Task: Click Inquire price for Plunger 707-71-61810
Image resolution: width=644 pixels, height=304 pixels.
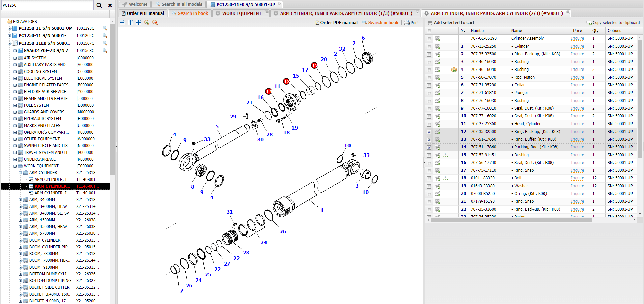Action: click(x=577, y=93)
